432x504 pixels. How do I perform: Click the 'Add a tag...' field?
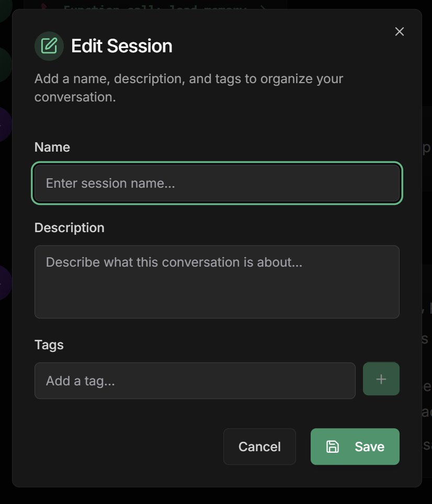(x=195, y=381)
